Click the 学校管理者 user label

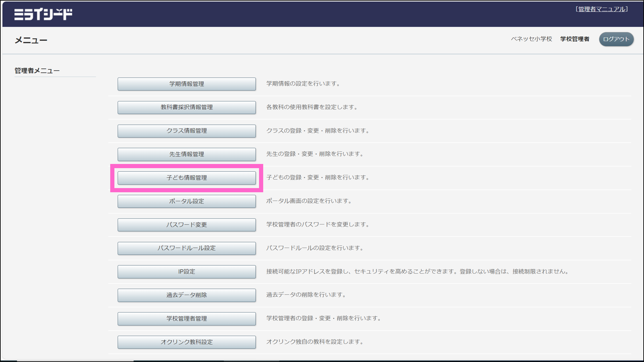[x=575, y=39]
